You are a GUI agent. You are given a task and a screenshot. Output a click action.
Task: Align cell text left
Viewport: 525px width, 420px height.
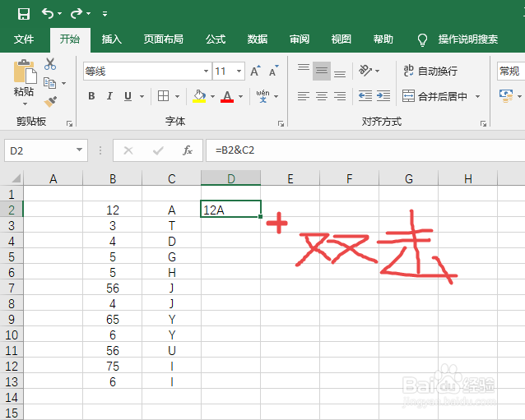[x=304, y=96]
